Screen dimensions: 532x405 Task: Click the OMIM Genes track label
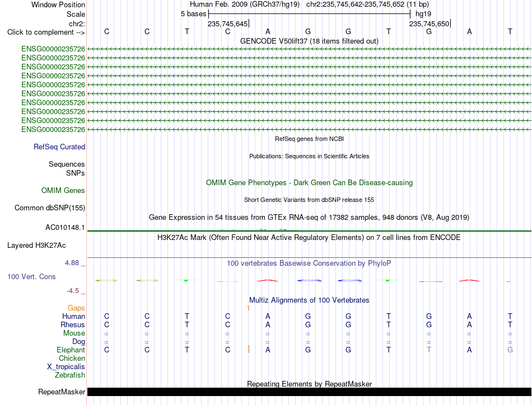(63, 190)
